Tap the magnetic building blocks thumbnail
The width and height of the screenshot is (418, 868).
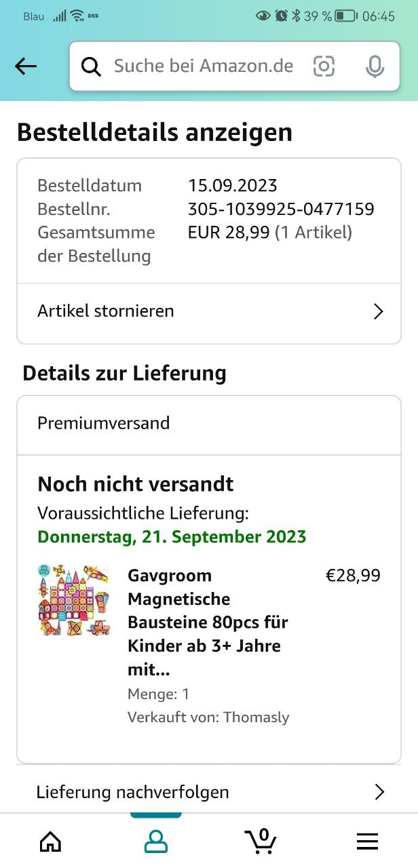point(74,599)
